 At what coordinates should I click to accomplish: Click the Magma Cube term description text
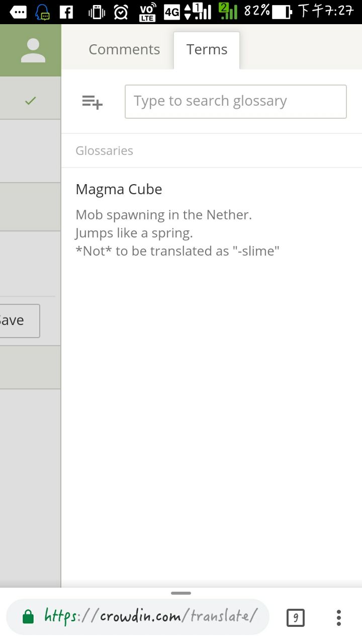(177, 233)
